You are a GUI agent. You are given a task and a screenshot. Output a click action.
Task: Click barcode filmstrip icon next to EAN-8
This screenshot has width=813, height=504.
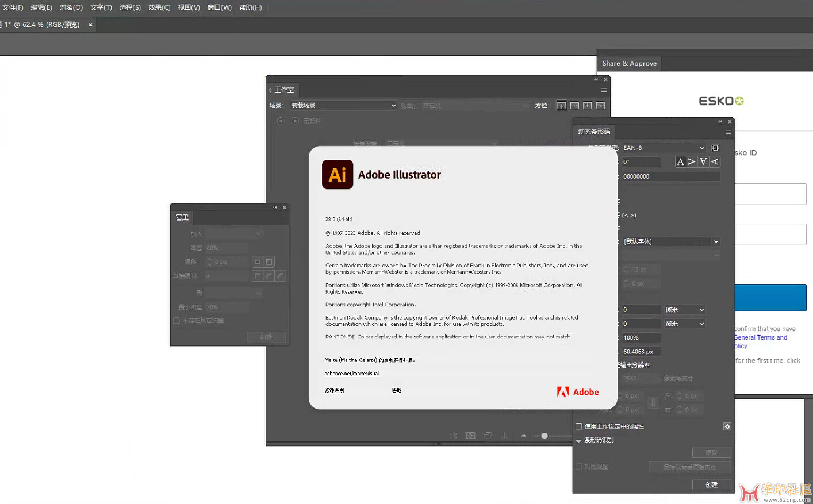(x=715, y=148)
